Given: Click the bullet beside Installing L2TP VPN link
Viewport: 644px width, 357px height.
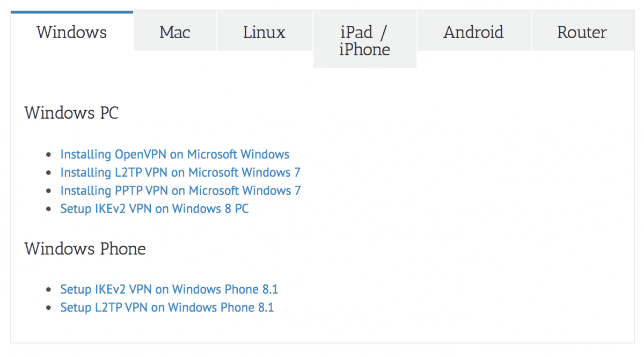Looking at the screenshot, I should coord(49,173).
